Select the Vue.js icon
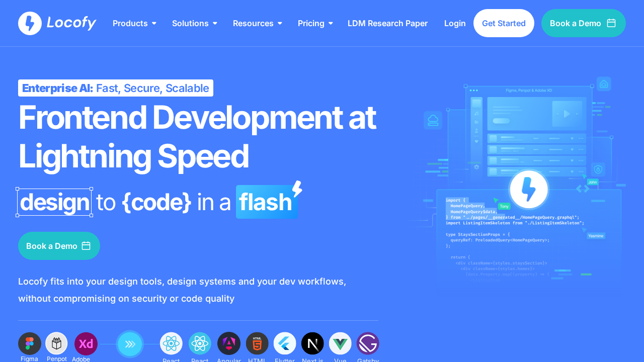 (340, 343)
